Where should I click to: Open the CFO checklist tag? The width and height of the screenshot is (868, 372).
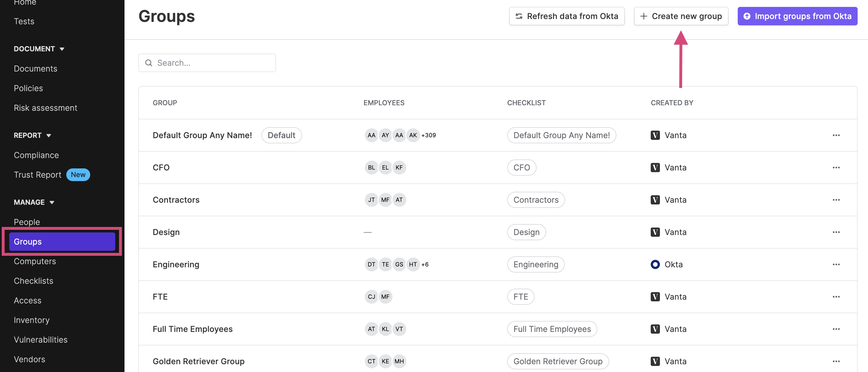522,168
